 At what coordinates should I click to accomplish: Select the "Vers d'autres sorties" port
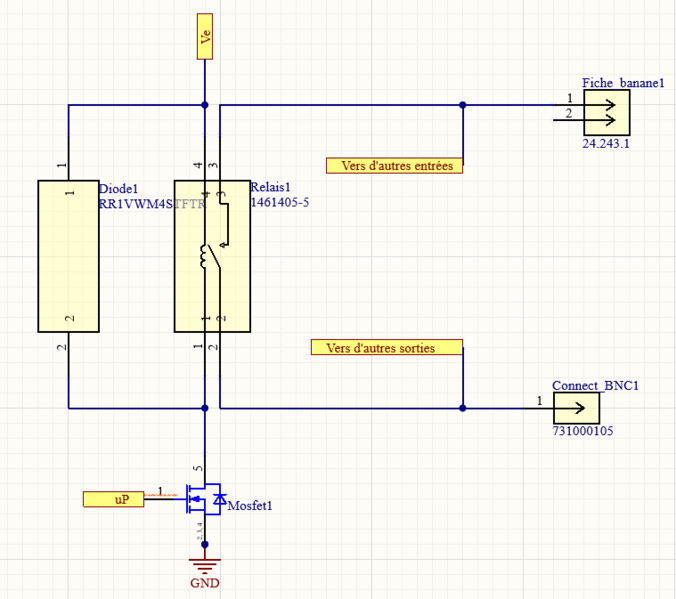click(x=387, y=348)
